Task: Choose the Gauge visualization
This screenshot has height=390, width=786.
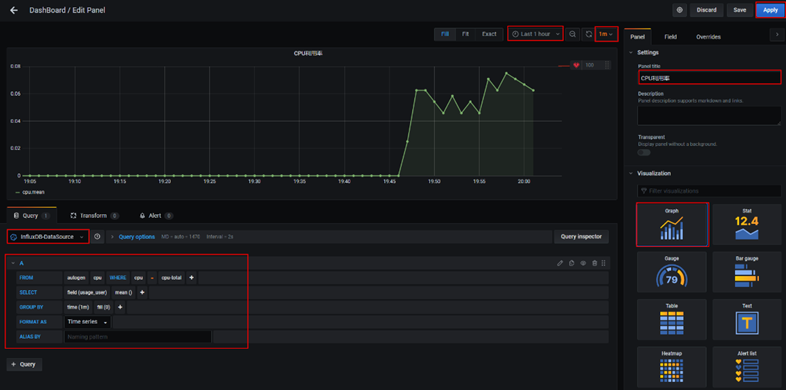Action: pos(672,272)
